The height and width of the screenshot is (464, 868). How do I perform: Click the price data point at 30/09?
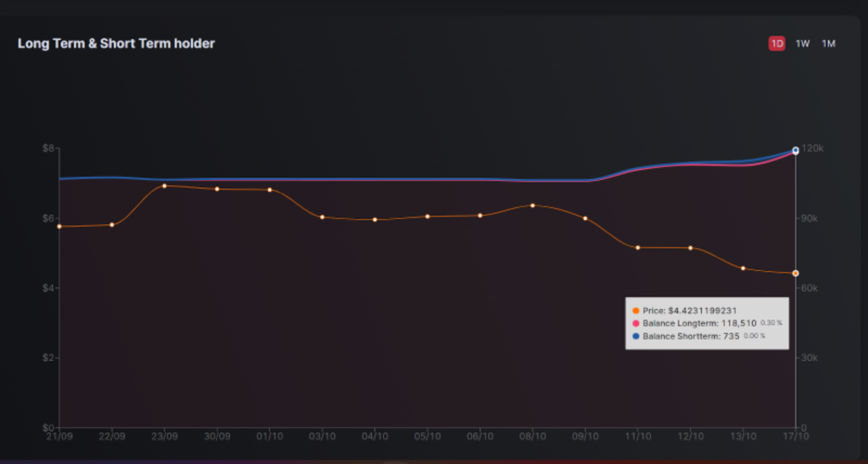(217, 189)
